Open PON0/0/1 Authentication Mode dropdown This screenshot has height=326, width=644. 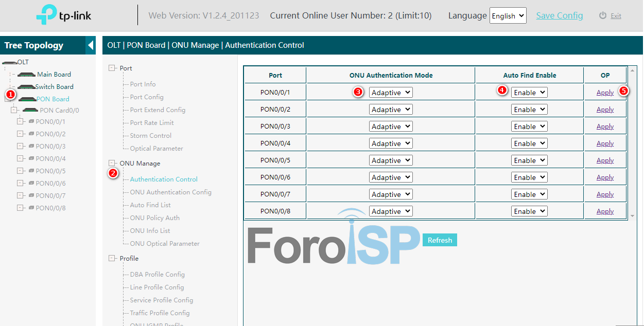tap(391, 93)
